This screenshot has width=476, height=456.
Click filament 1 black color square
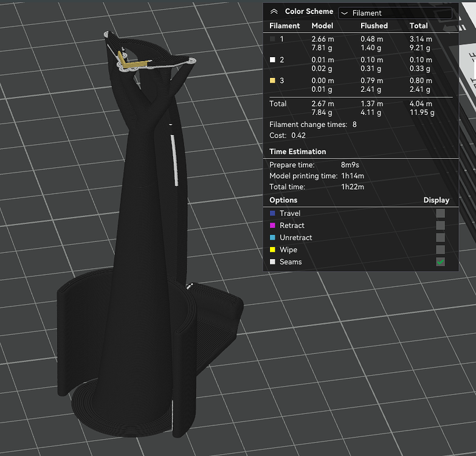[272, 39]
